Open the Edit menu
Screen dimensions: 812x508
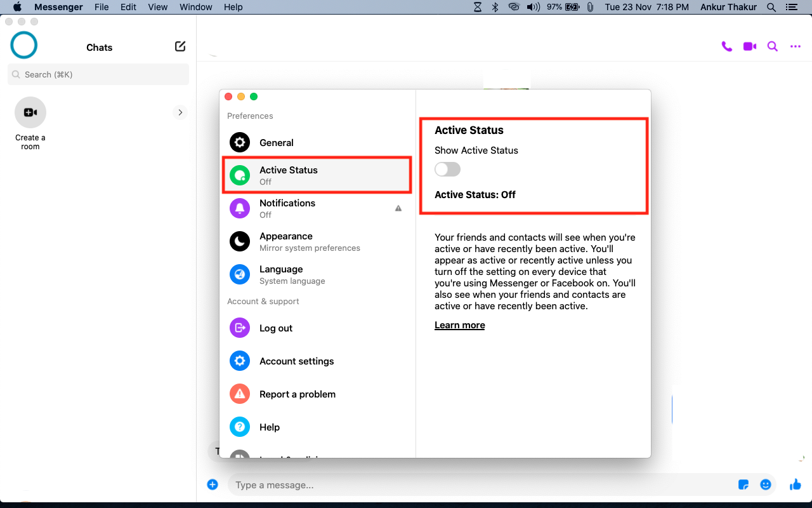tap(128, 7)
